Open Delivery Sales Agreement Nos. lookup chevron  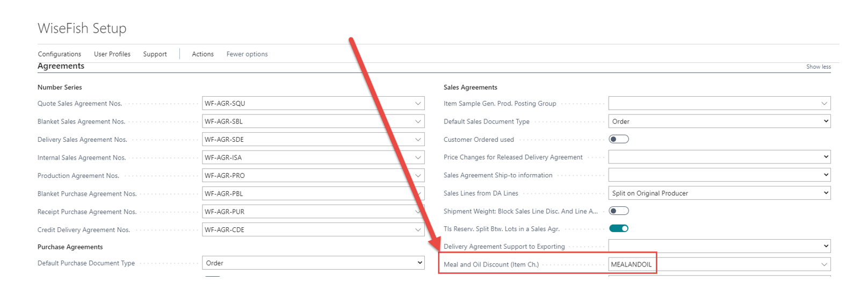point(418,140)
